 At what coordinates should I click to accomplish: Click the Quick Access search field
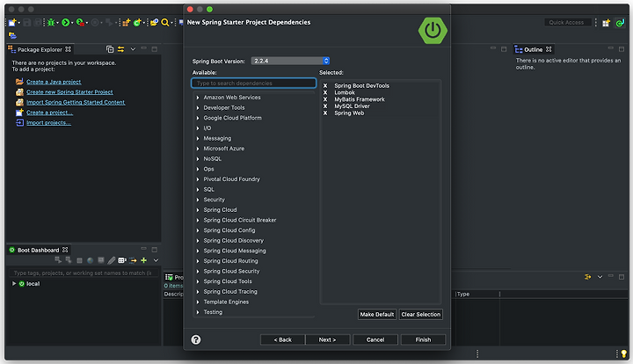click(566, 23)
